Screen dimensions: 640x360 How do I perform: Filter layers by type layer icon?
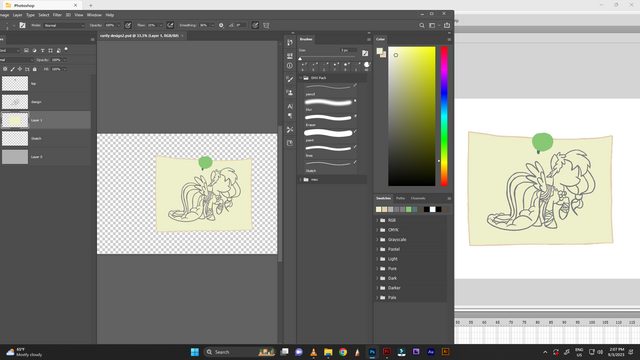[x=42, y=50]
